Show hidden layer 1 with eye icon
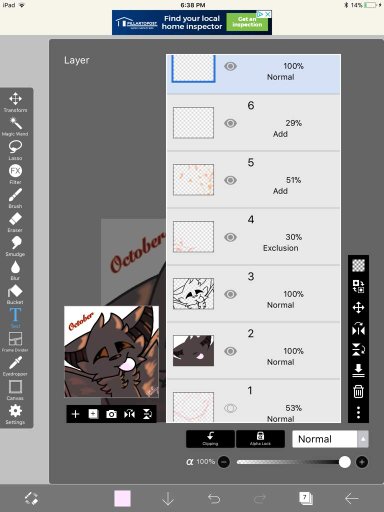384x512 pixels. tap(230, 408)
